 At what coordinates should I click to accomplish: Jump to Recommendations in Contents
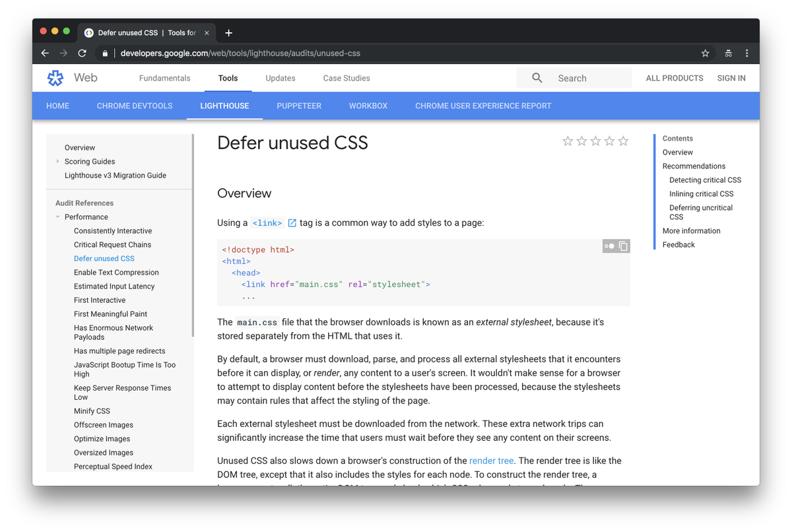click(694, 166)
